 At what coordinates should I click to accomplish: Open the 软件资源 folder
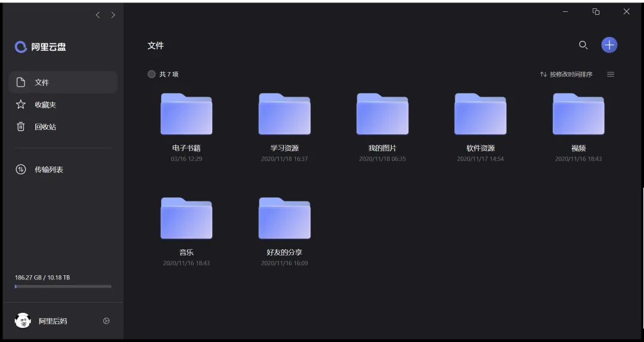click(480, 114)
